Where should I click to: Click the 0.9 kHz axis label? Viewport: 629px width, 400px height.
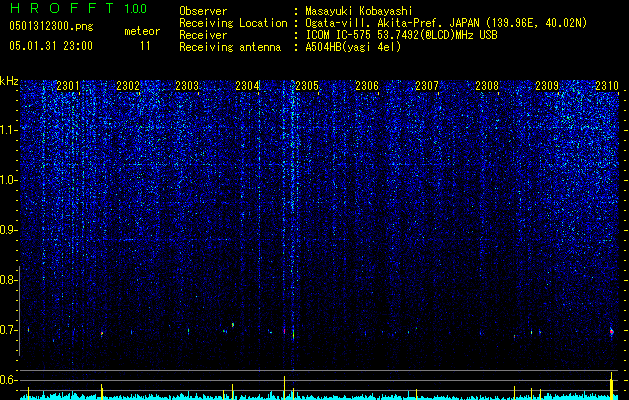(x=9, y=230)
